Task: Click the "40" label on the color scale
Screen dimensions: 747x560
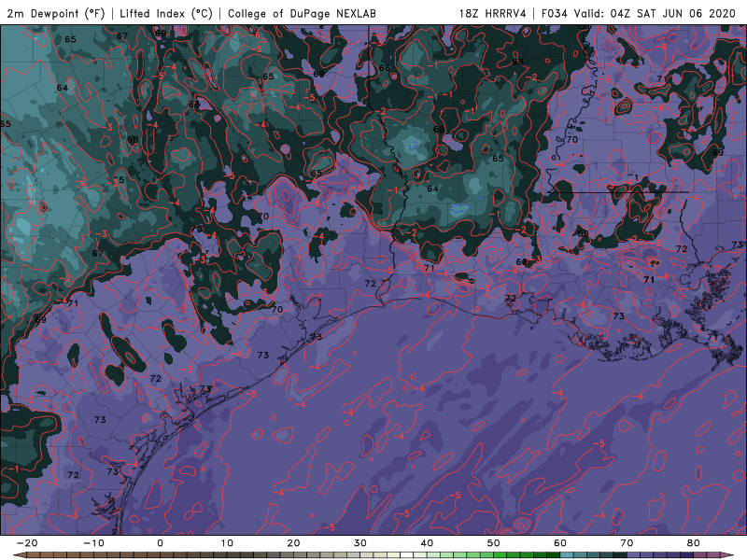Action: [427, 543]
